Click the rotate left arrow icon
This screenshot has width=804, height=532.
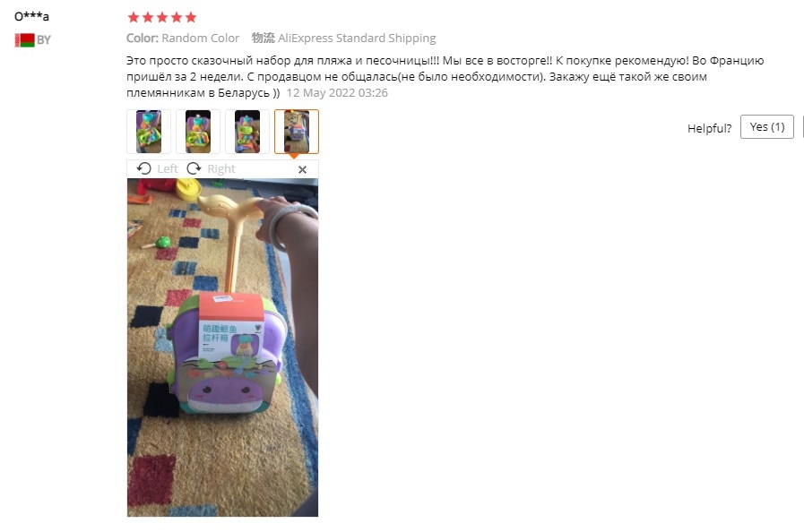click(x=144, y=168)
